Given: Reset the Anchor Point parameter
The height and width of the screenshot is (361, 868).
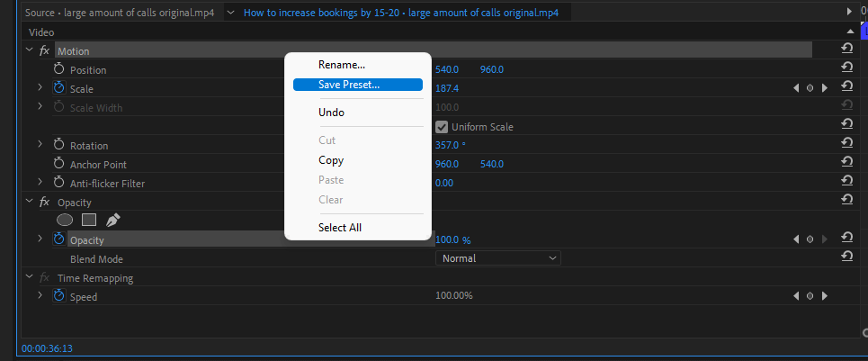Looking at the screenshot, I should [846, 161].
